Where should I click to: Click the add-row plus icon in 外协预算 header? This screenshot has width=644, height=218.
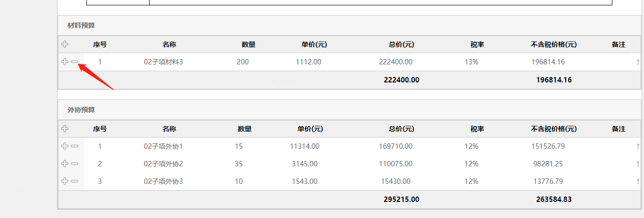click(65, 129)
